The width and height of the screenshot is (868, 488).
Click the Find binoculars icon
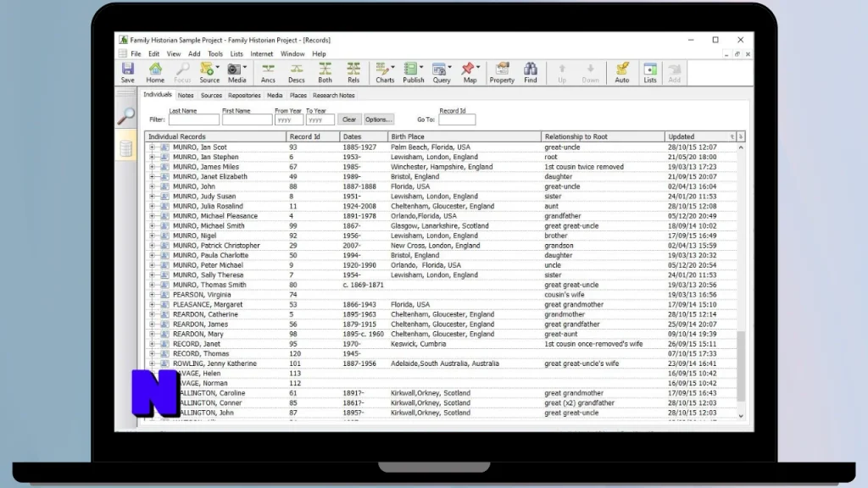coord(531,73)
